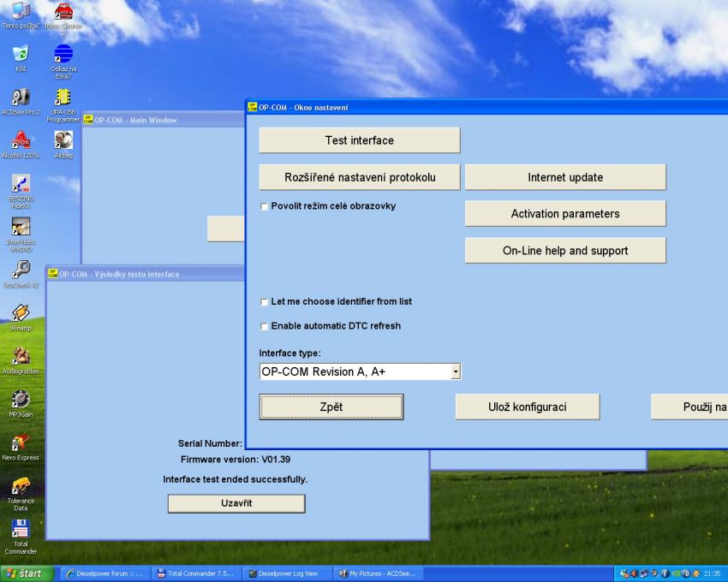
Task: Click Ulož konfiguraci to save settings
Action: coord(528,407)
